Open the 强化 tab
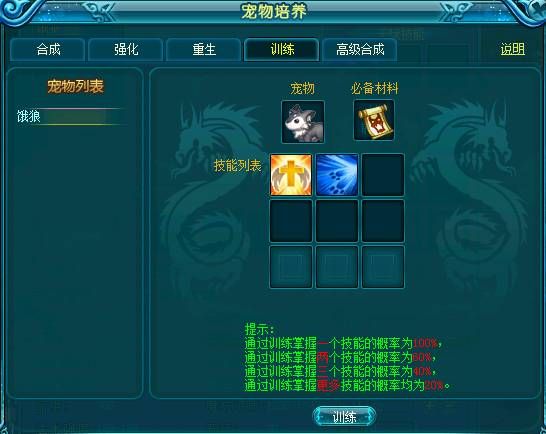Viewport: 546px width, 434px height. (126, 49)
